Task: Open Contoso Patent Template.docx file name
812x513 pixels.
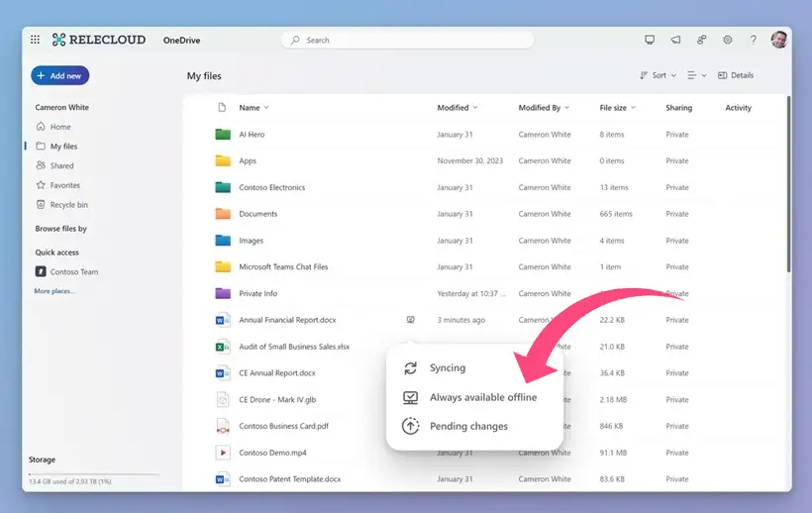Action: pyautogui.click(x=289, y=479)
